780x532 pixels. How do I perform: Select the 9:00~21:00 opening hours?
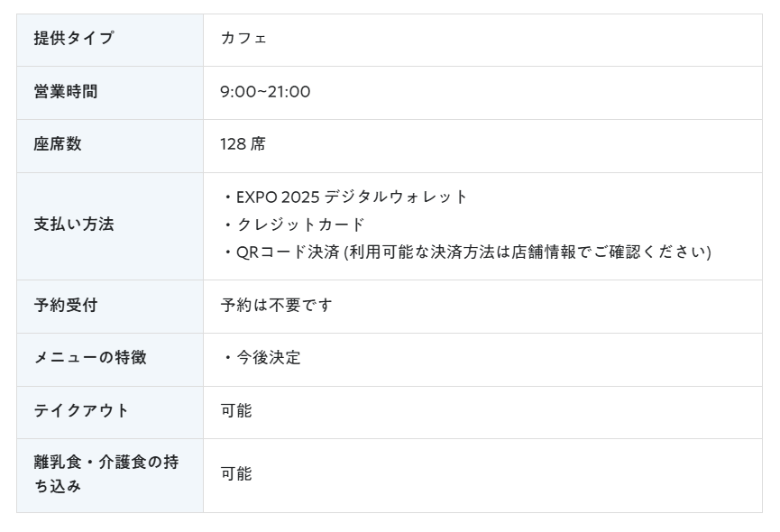(265, 91)
